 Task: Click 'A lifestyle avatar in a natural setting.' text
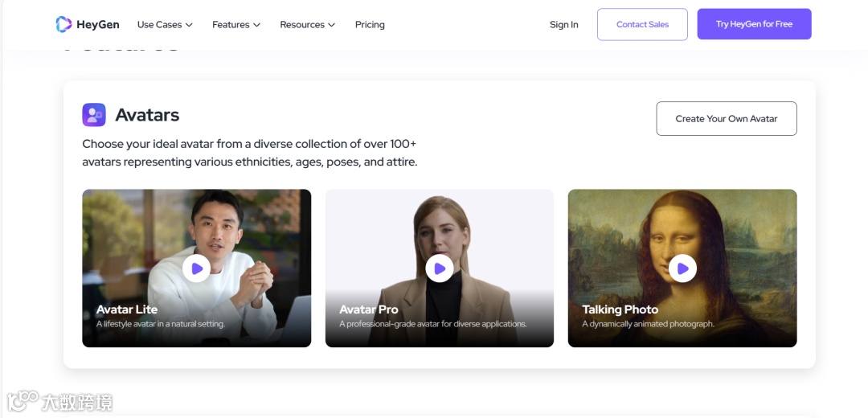[x=161, y=324]
